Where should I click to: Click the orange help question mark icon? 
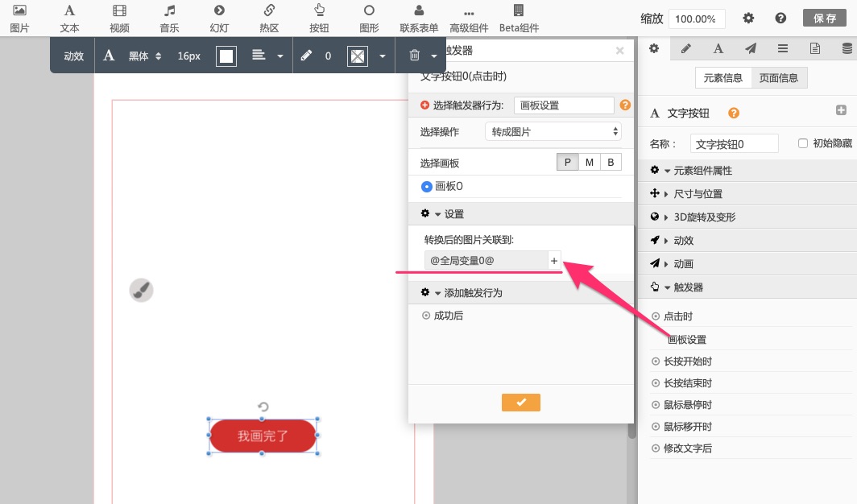point(625,105)
